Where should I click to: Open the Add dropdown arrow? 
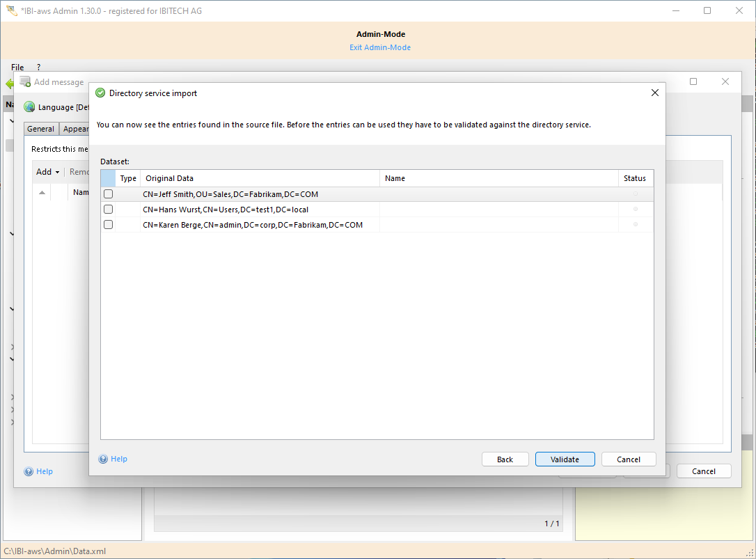[57, 172]
